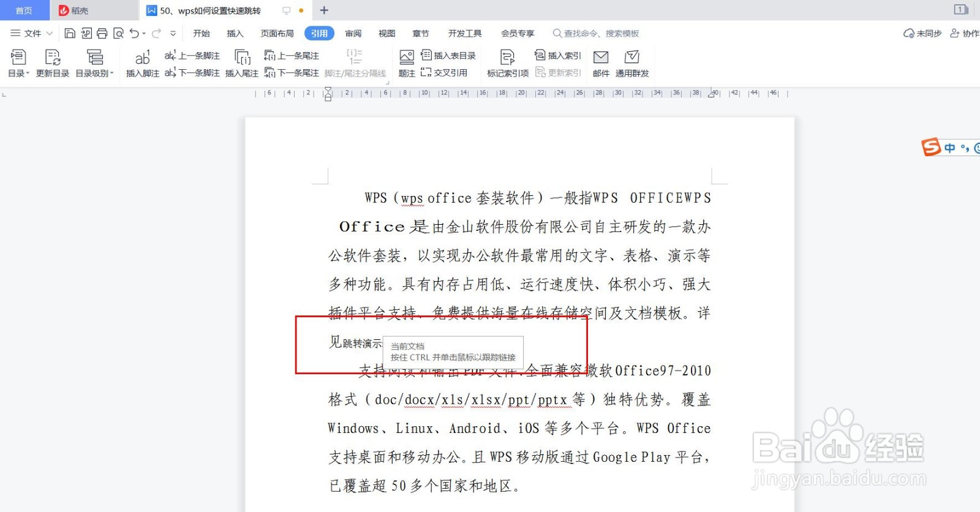Screen dimensions: 980x512
Task: Click the Print icon
Action: click(x=102, y=33)
